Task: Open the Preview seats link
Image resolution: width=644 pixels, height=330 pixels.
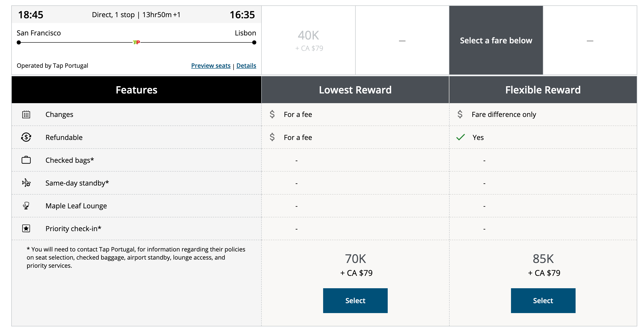Action: coord(211,65)
